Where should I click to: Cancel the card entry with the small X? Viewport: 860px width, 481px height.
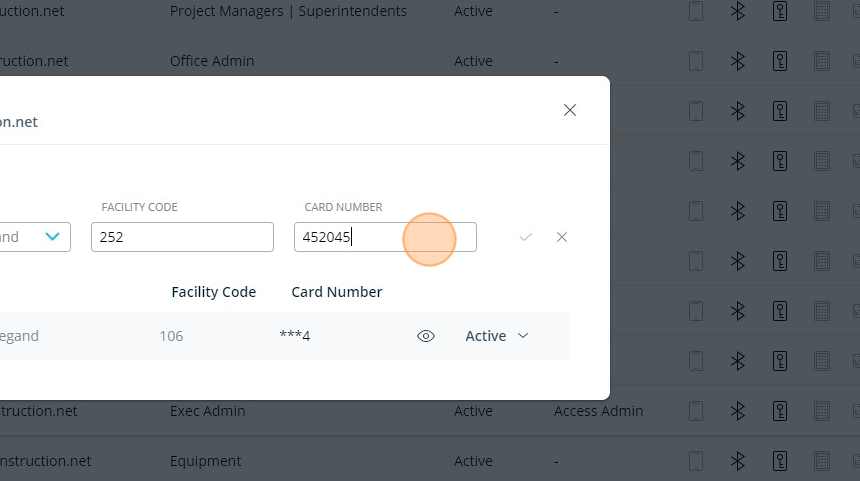point(562,237)
